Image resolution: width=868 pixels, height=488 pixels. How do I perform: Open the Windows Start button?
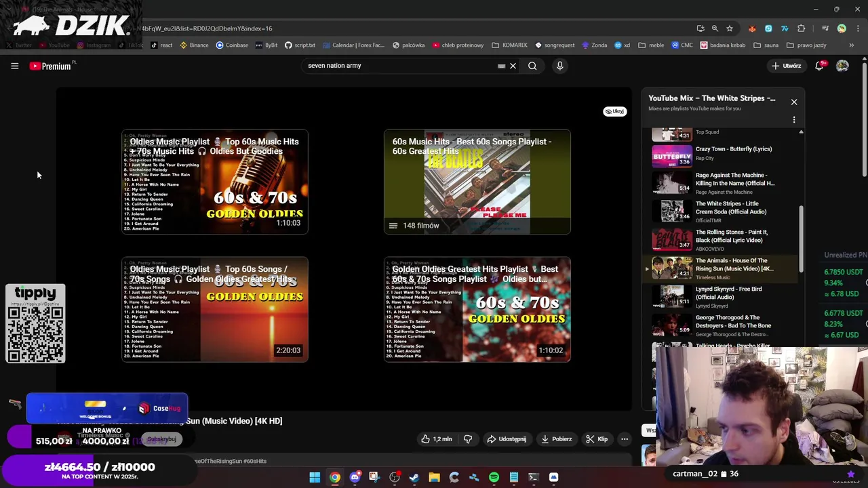[x=315, y=477]
